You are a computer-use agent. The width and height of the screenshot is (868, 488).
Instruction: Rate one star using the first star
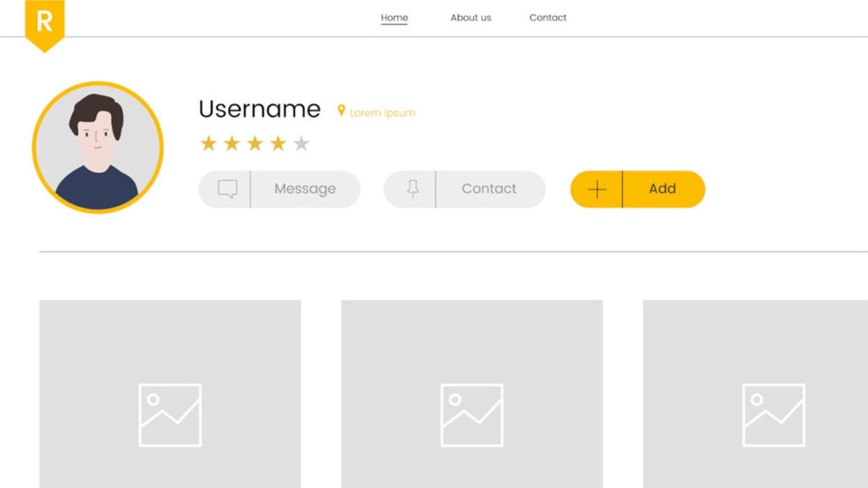(209, 143)
